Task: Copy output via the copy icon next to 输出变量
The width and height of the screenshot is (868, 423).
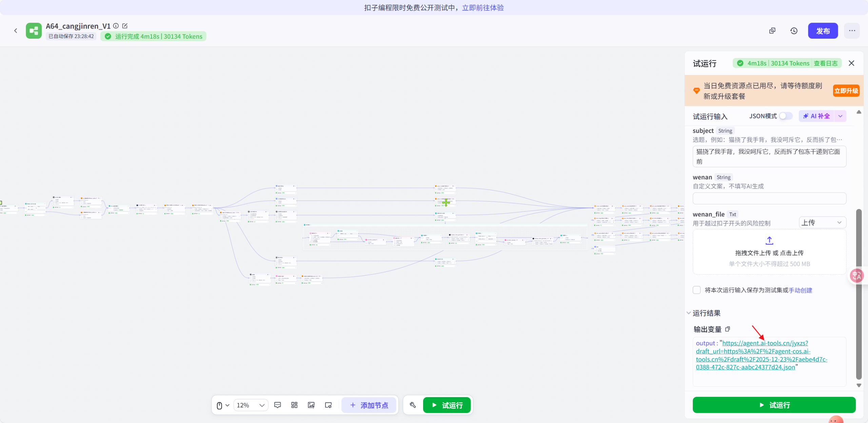Action: click(728, 329)
